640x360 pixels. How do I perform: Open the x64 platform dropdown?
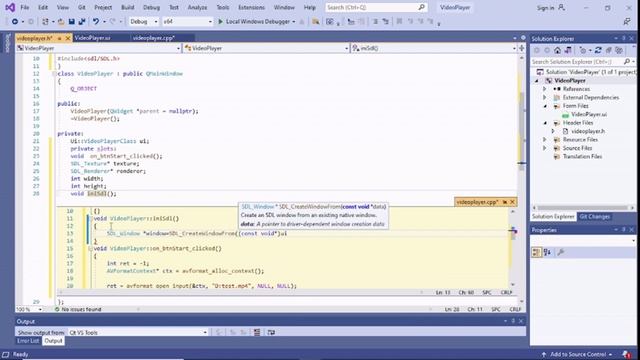(187, 22)
